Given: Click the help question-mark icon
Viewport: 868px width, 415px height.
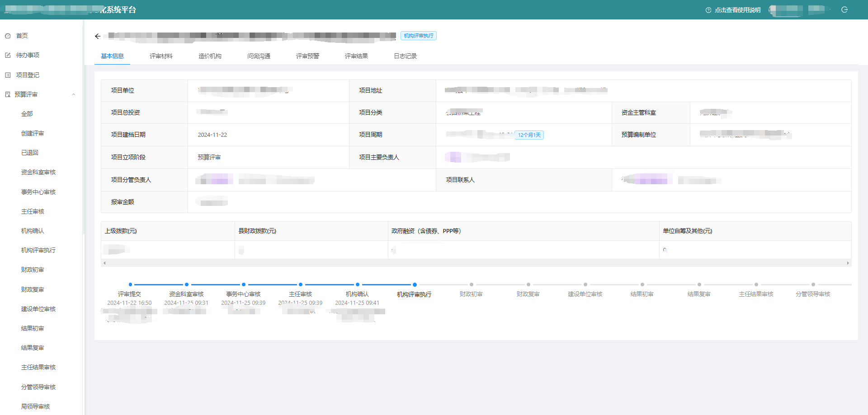Looking at the screenshot, I should click(708, 10).
